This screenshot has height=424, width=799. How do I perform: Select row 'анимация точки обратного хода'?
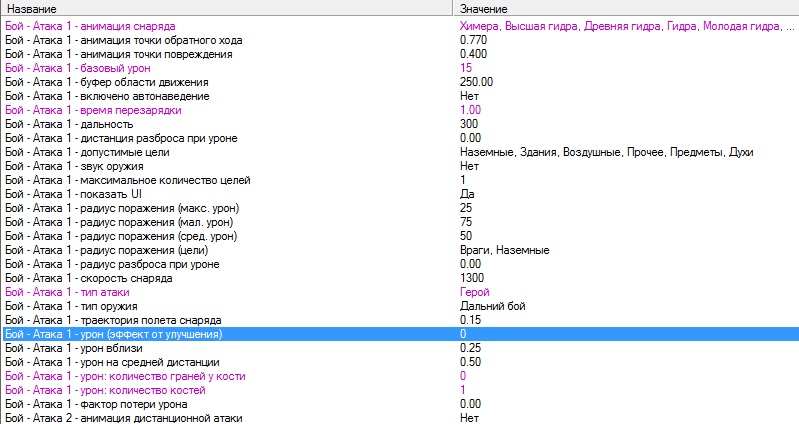(x=400, y=40)
